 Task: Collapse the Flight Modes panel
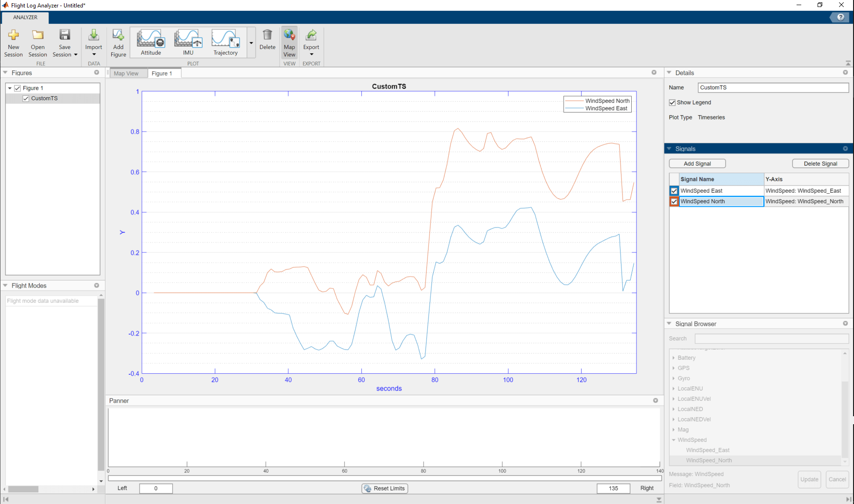tap(5, 286)
